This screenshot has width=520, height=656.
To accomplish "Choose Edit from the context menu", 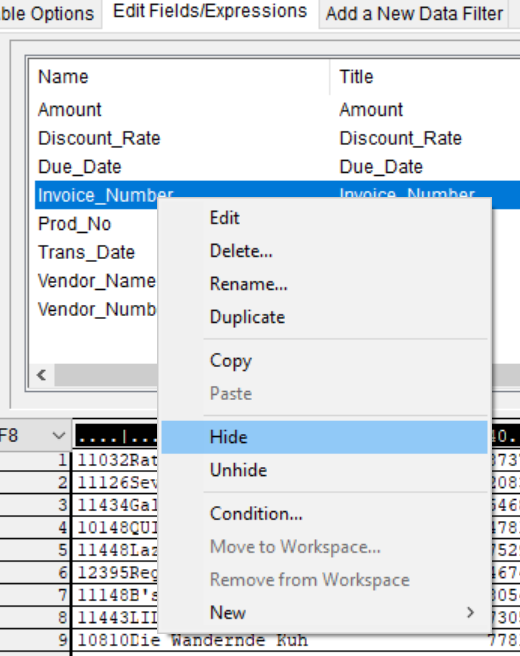I will coord(324,218).
